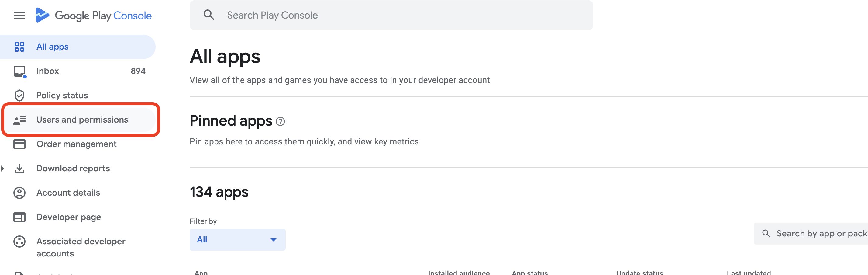The image size is (868, 275).
Task: Click the Associated developer accounts icon
Action: coord(19,242)
